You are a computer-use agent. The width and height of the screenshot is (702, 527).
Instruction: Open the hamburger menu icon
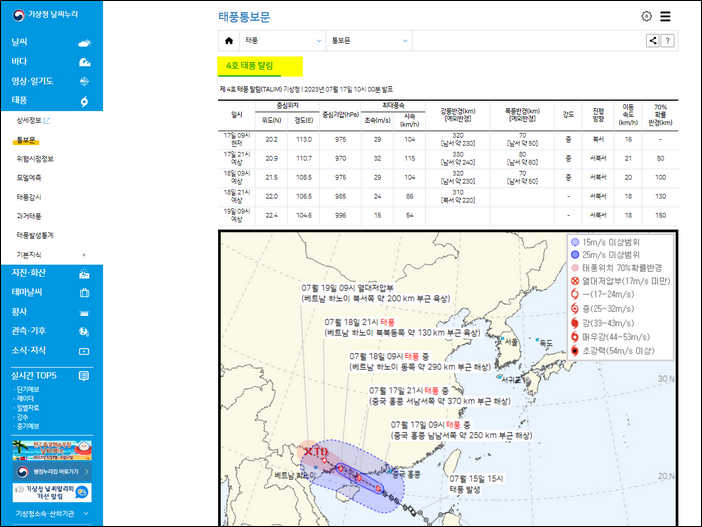pos(665,16)
